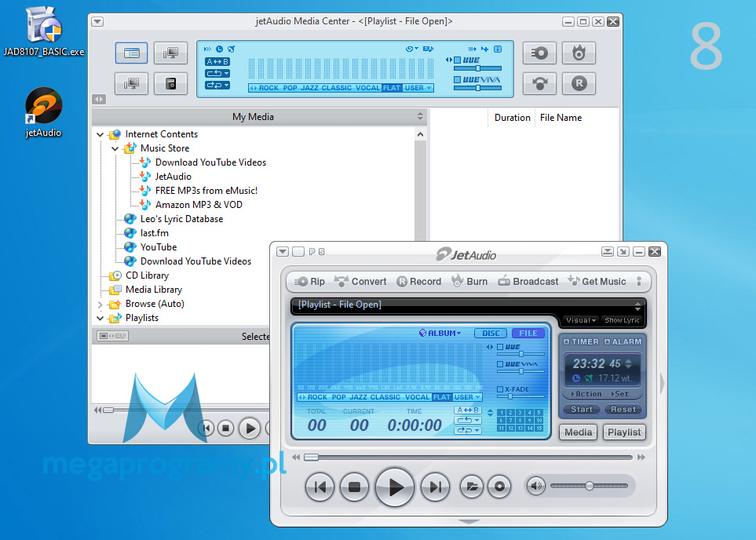This screenshot has height=540, width=756.
Task: Enable the X-FADE checkbox
Action: (x=500, y=389)
